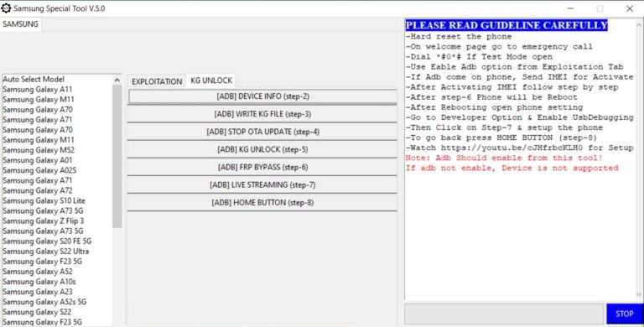
Task: Hit the blue STOP button
Action: (x=624, y=314)
